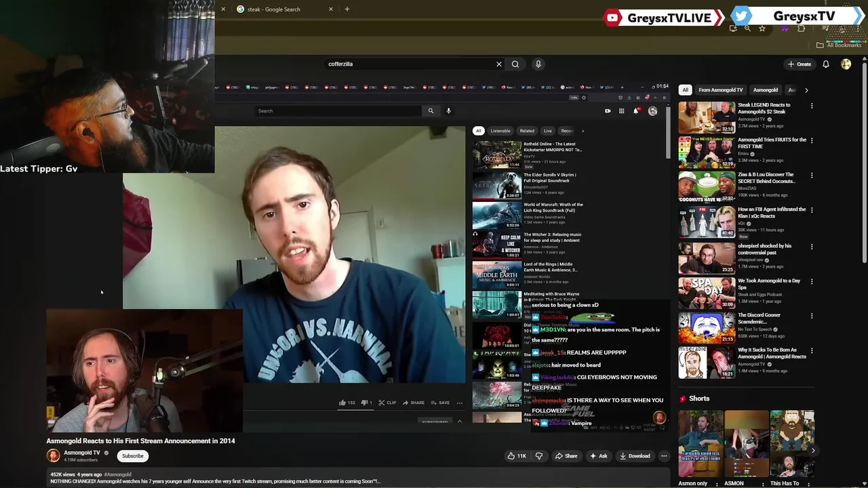Open options menu for 'ohnepixel shocked' video
868x488 pixels.
812,247
